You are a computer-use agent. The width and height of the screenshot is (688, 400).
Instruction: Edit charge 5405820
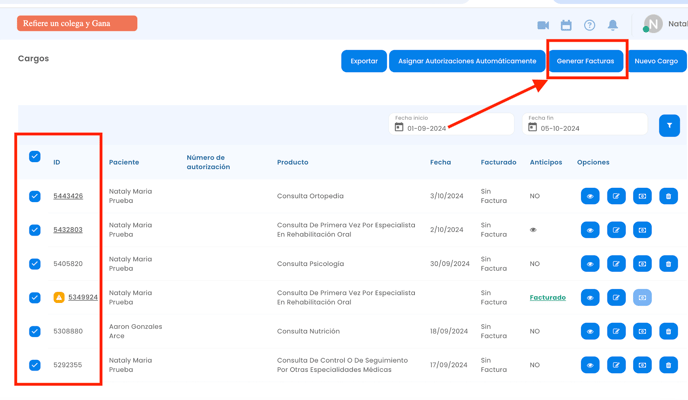(616, 264)
